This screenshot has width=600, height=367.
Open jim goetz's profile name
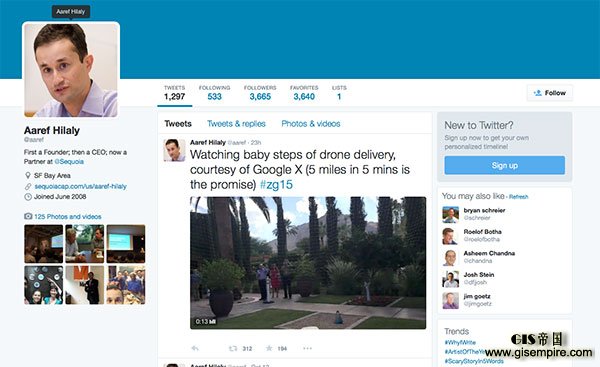click(x=477, y=296)
